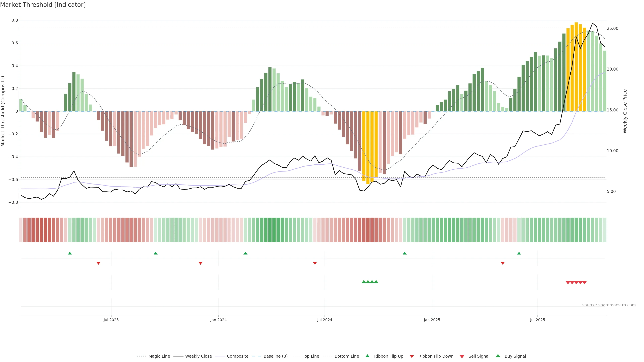Click the Ribbon Flip Up legend triangle
Screen dimensions: 644x362
tap(367, 356)
